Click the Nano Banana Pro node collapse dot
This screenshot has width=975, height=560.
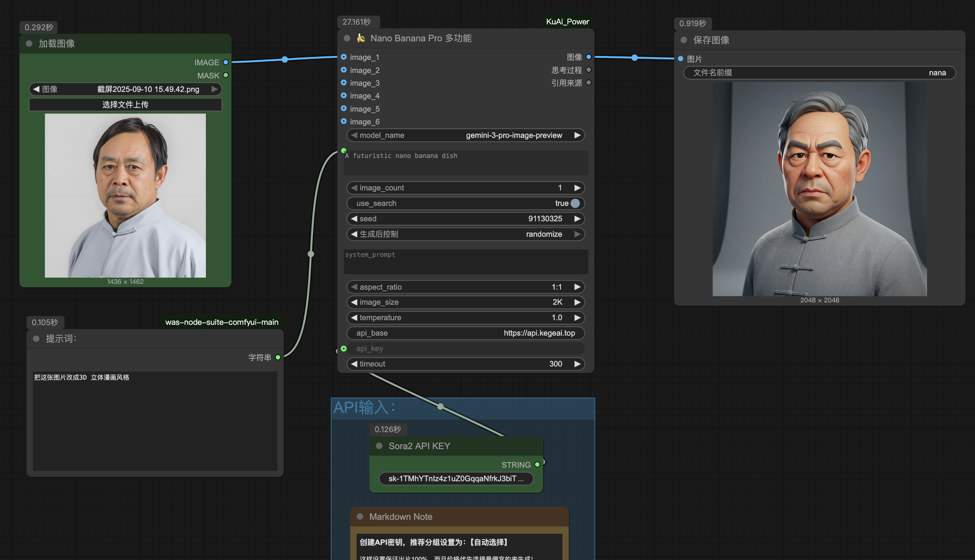pos(347,38)
